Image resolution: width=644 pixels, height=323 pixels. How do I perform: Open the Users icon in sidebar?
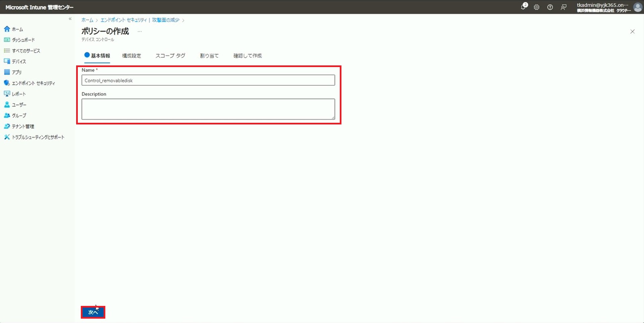7,105
